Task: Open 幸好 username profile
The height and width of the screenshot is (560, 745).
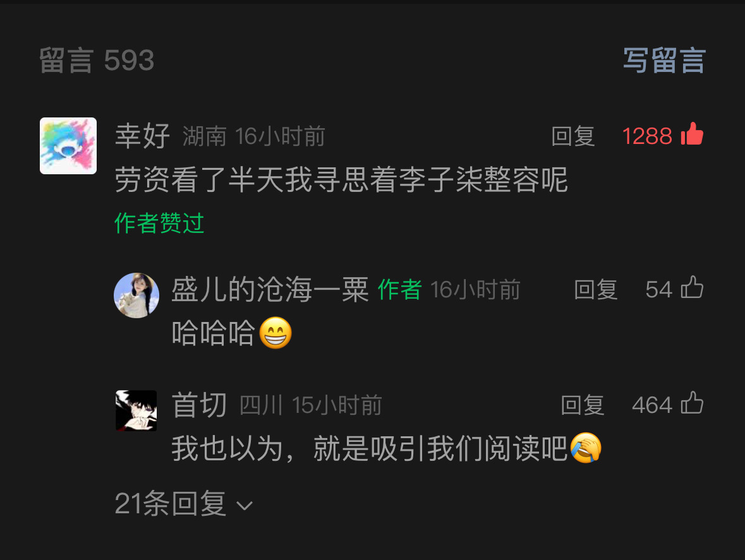Action: (x=143, y=136)
